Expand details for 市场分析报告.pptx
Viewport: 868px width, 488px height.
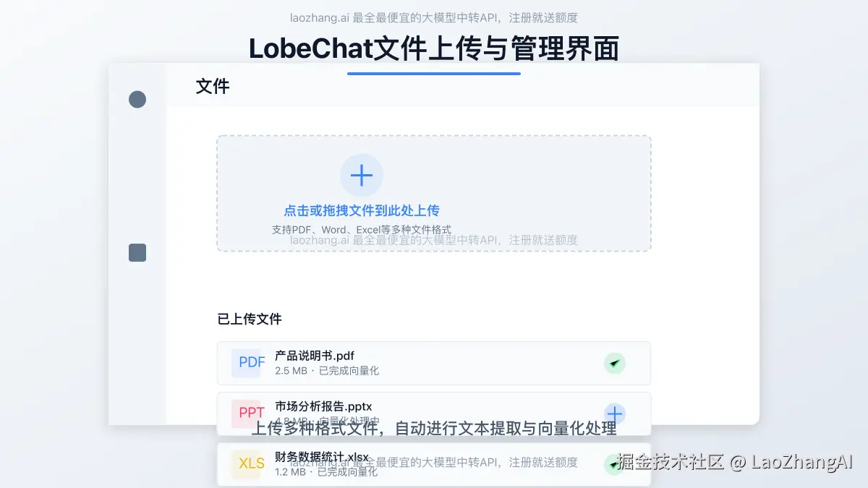[x=434, y=413]
